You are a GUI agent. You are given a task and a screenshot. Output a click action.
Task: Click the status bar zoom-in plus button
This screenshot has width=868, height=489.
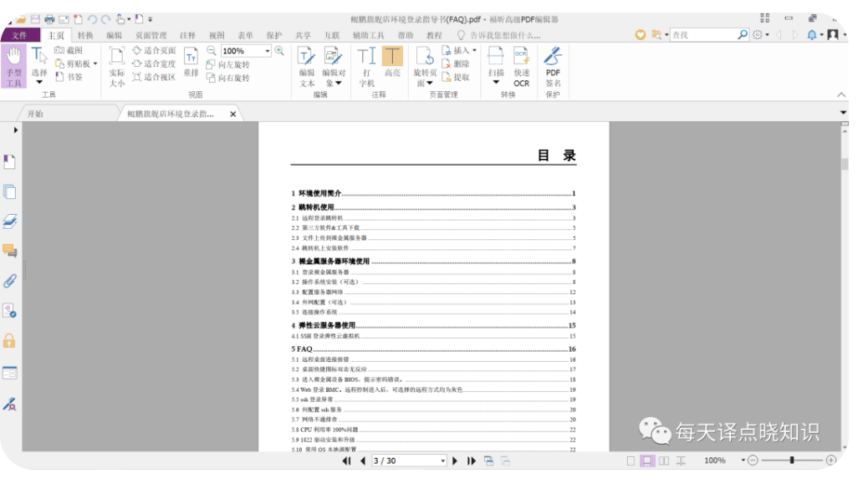point(831,461)
